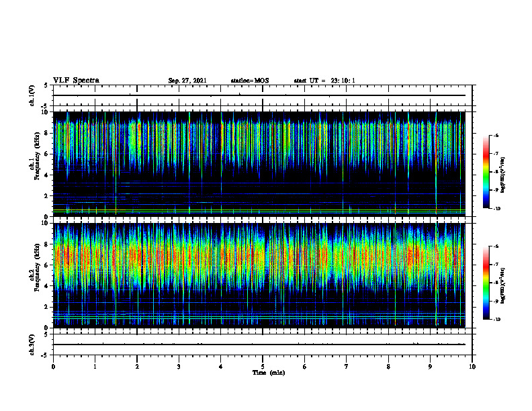Click the ch.2 spectrogram color scale bar
Screen dimensions: 532x411
click(486, 283)
